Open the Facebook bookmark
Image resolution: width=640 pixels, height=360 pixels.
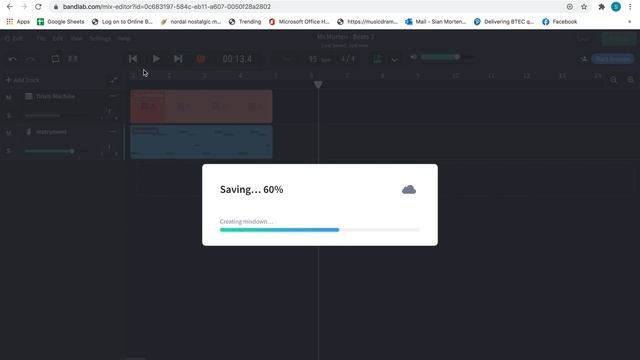560,22
